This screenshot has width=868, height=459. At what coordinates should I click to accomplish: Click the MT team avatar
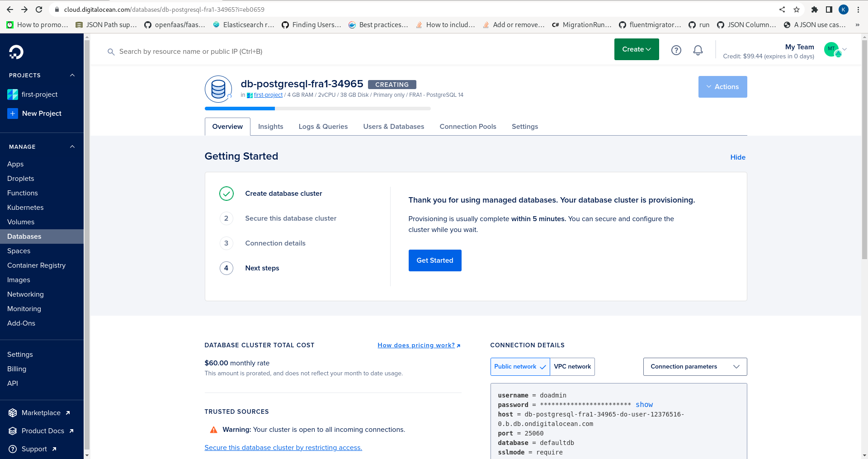pos(832,49)
